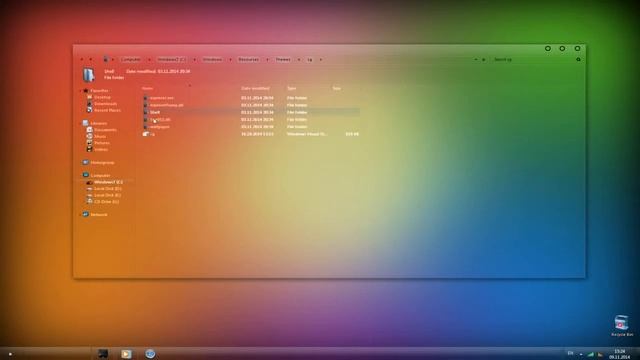Select the Resources breadcrumb segment
Screen dimensions: 640x360
[249, 60]
